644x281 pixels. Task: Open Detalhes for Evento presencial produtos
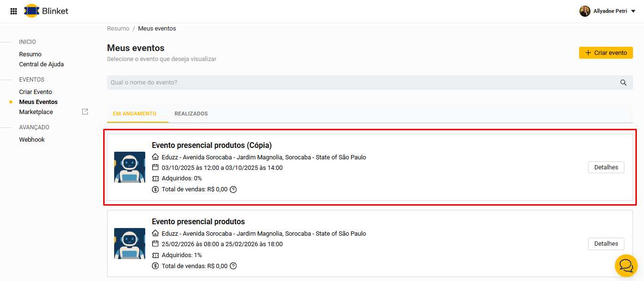tap(606, 244)
